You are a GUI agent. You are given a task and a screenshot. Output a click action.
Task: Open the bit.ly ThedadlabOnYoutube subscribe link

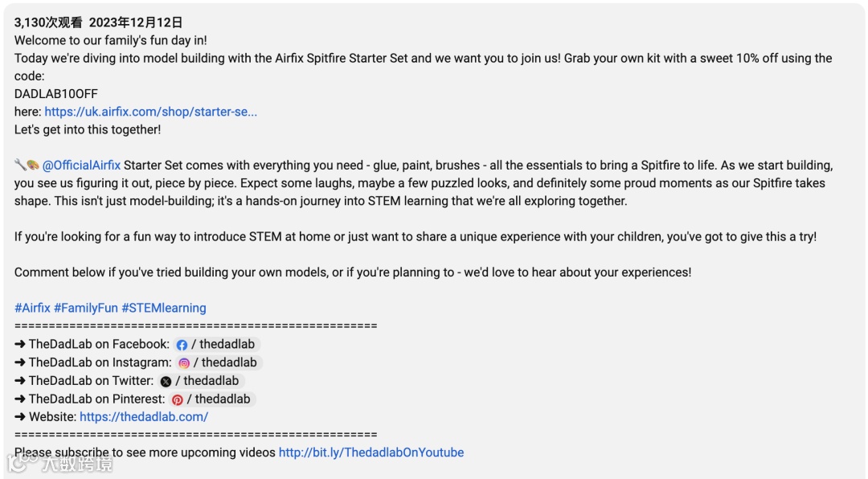371,452
